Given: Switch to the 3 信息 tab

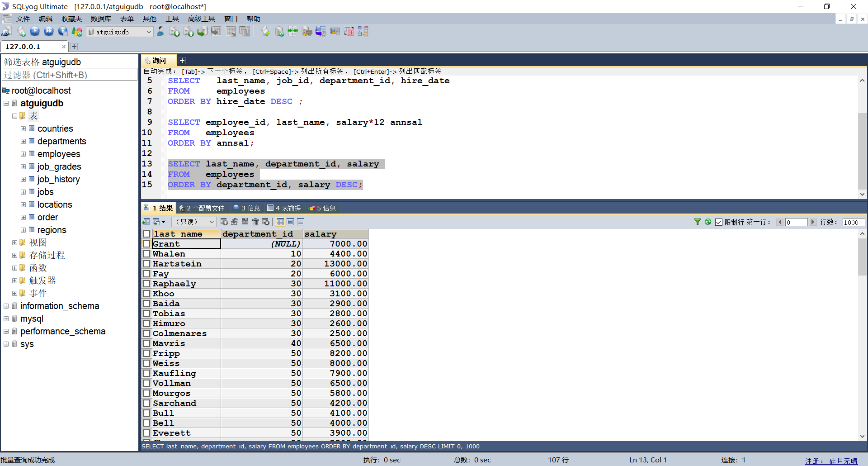Looking at the screenshot, I should pyautogui.click(x=247, y=208).
